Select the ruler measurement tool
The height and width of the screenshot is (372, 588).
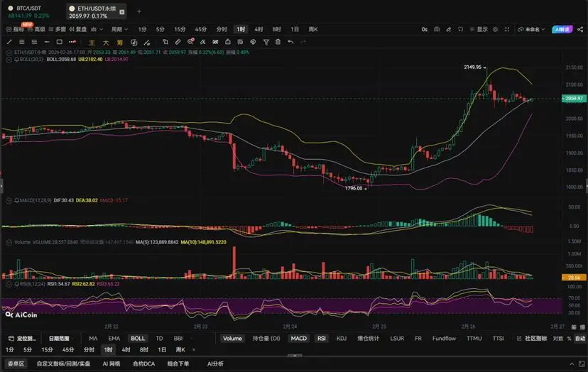click(178, 42)
